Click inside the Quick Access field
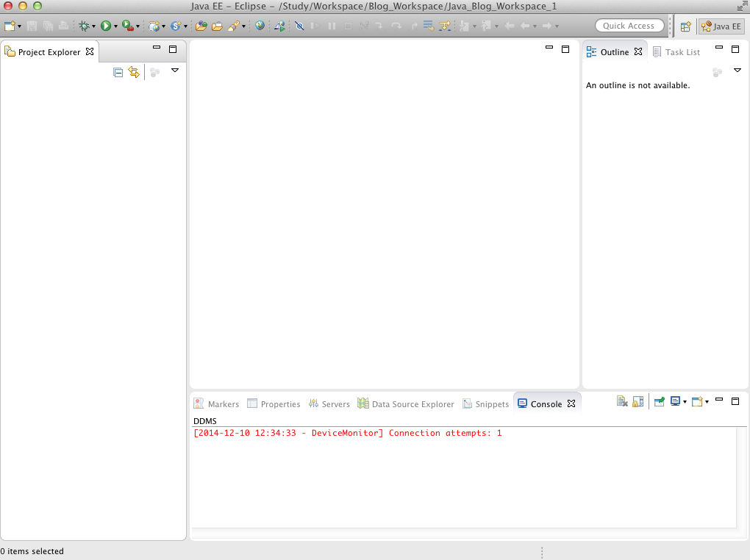Image resolution: width=750 pixels, height=560 pixels. pyautogui.click(x=629, y=26)
